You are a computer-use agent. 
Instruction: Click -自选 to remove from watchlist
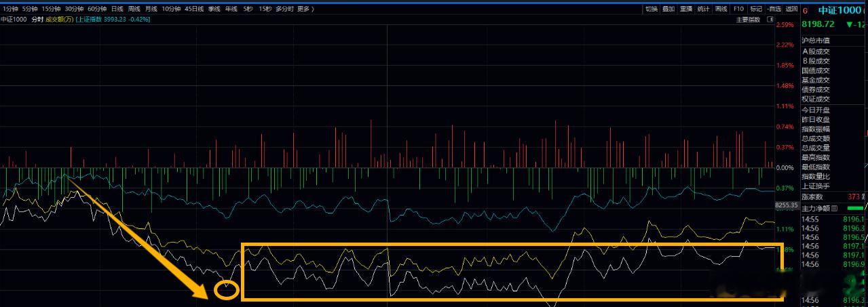pyautogui.click(x=774, y=9)
